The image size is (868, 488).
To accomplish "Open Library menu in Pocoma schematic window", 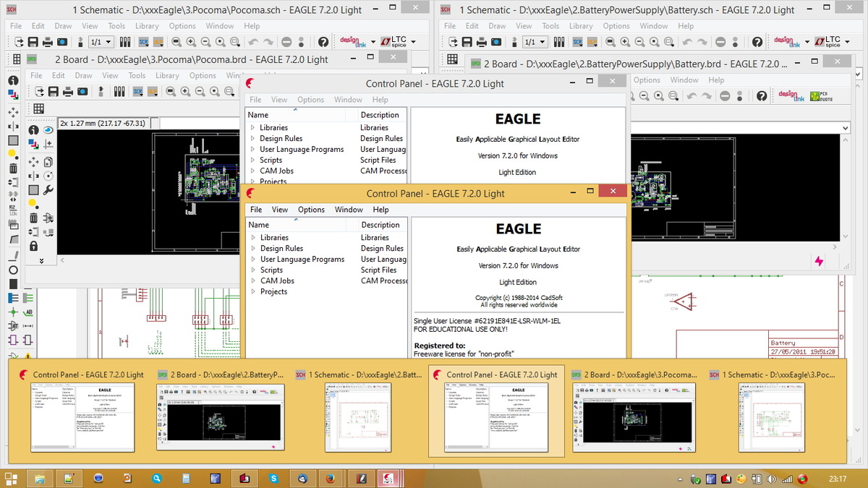I will click(x=147, y=26).
